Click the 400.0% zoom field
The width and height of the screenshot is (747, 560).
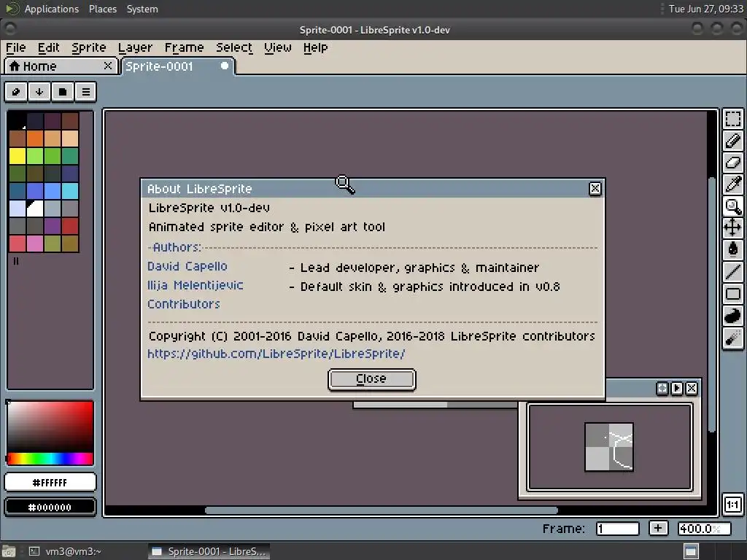coord(704,529)
